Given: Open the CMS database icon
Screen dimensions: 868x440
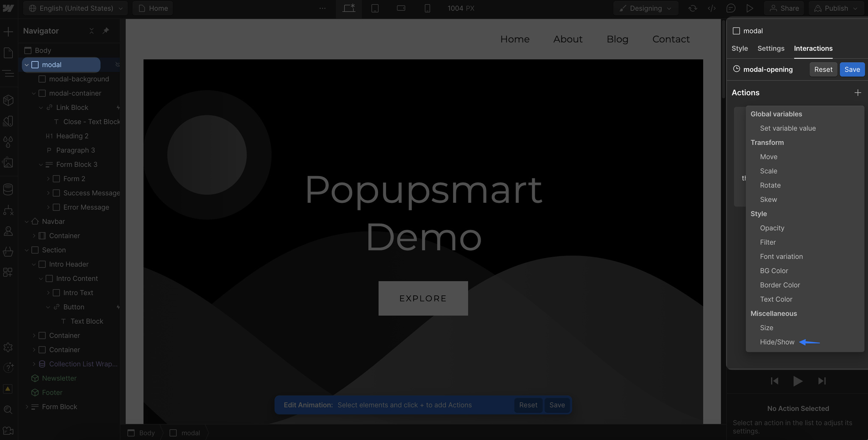Looking at the screenshot, I should pos(8,189).
